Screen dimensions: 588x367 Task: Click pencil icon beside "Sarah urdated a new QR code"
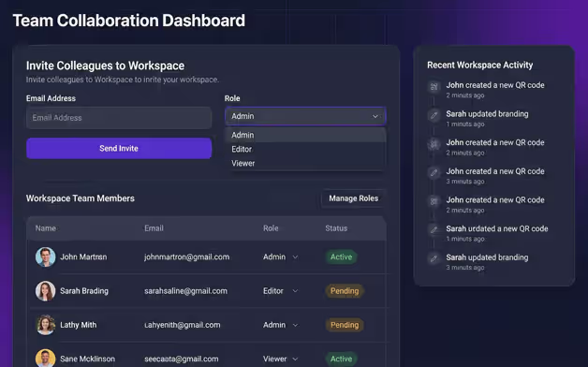pos(434,229)
